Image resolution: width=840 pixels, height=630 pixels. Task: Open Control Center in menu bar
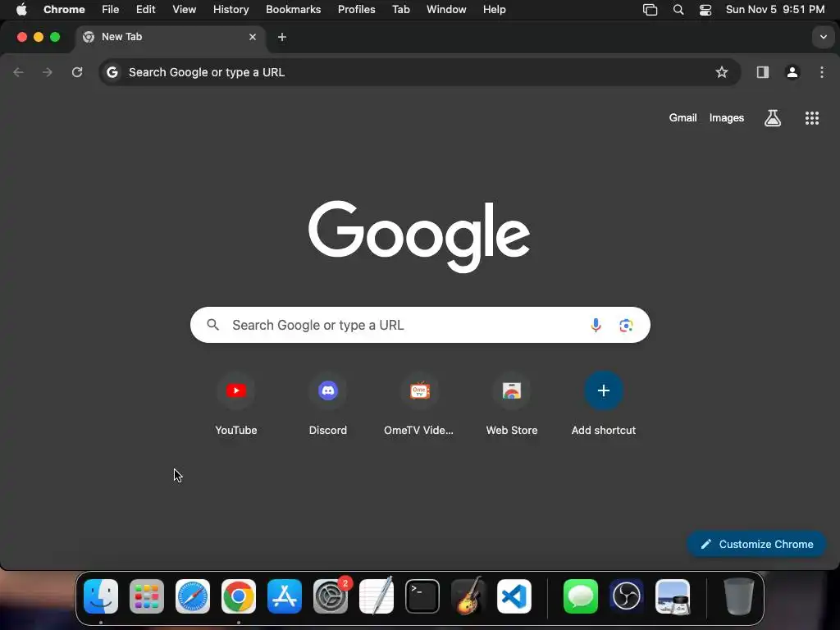tap(705, 10)
